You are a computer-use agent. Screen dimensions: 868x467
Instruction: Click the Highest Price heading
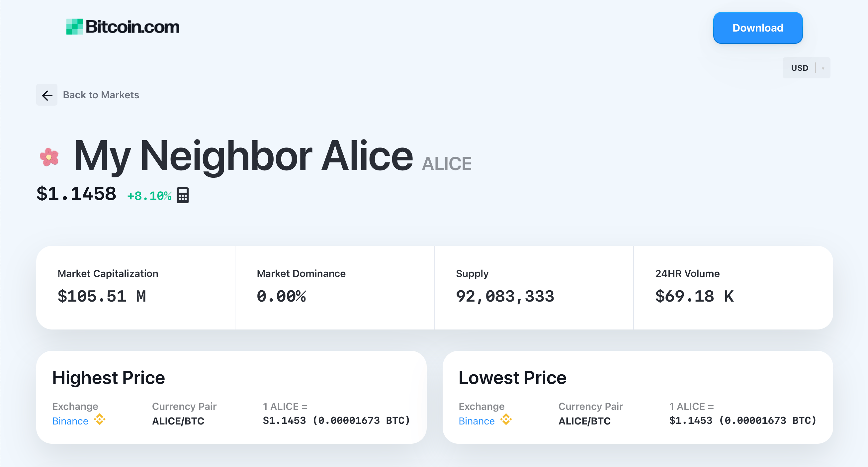pyautogui.click(x=109, y=377)
